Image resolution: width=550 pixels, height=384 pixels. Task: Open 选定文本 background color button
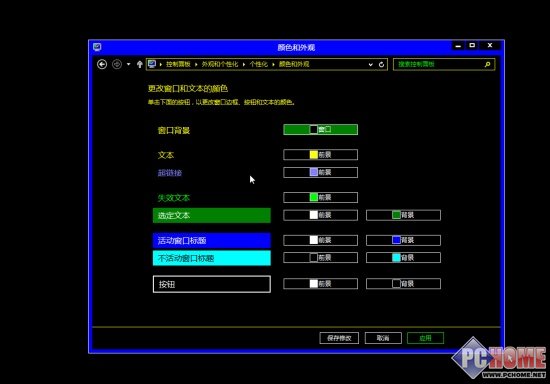tap(403, 215)
